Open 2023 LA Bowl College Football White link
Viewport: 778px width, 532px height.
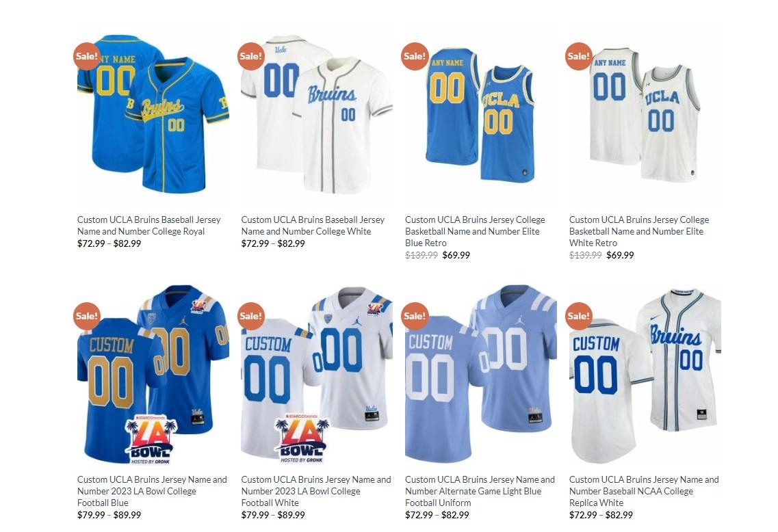click(316, 491)
